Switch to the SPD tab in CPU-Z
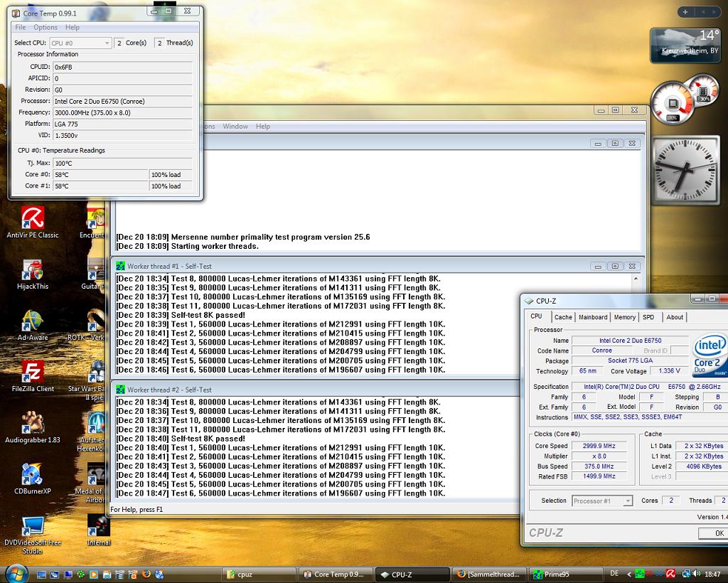 tap(648, 317)
